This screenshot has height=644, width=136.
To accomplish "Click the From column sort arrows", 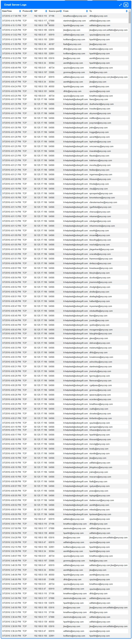I will point(87,11).
